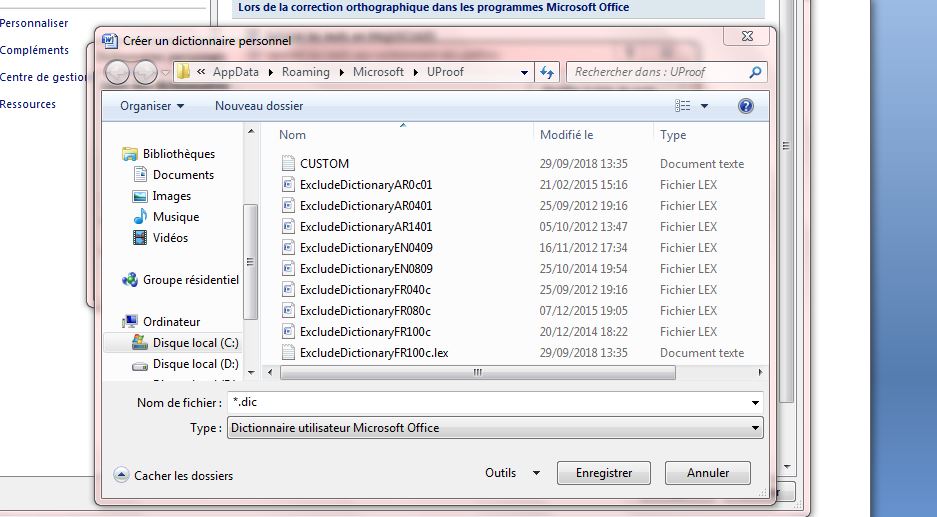Click the Disque local (C:) drive icon

140,342
